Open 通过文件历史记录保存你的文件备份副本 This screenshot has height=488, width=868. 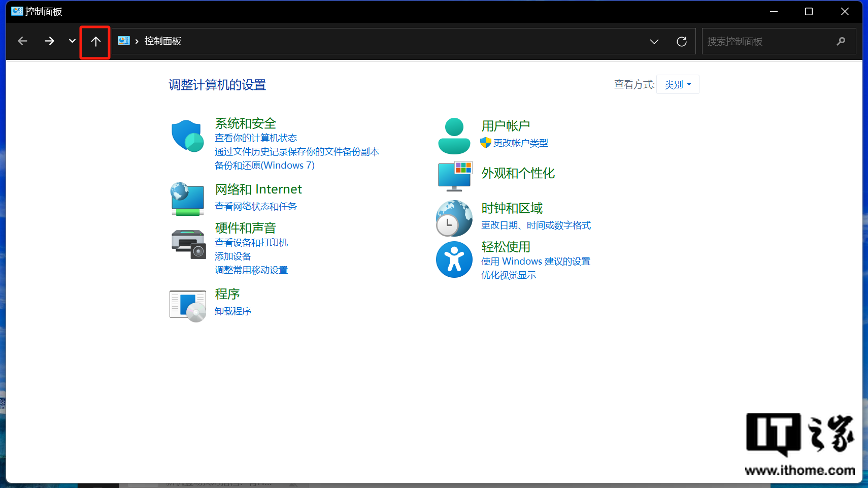pos(297,152)
